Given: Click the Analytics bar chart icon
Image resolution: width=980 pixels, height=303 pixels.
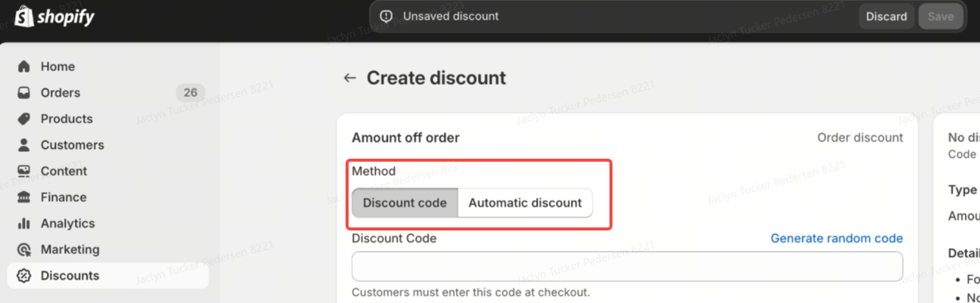Looking at the screenshot, I should pos(24,224).
